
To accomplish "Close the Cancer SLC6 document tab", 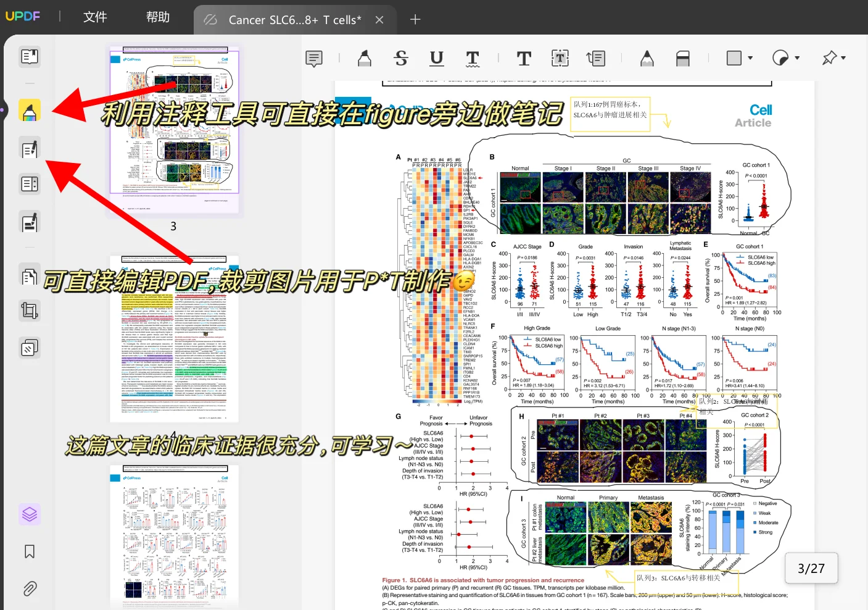I will 379,20.
